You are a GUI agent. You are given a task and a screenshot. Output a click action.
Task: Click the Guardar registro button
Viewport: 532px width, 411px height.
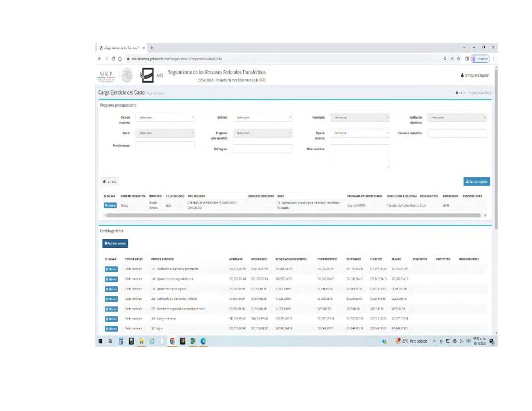coord(476,181)
